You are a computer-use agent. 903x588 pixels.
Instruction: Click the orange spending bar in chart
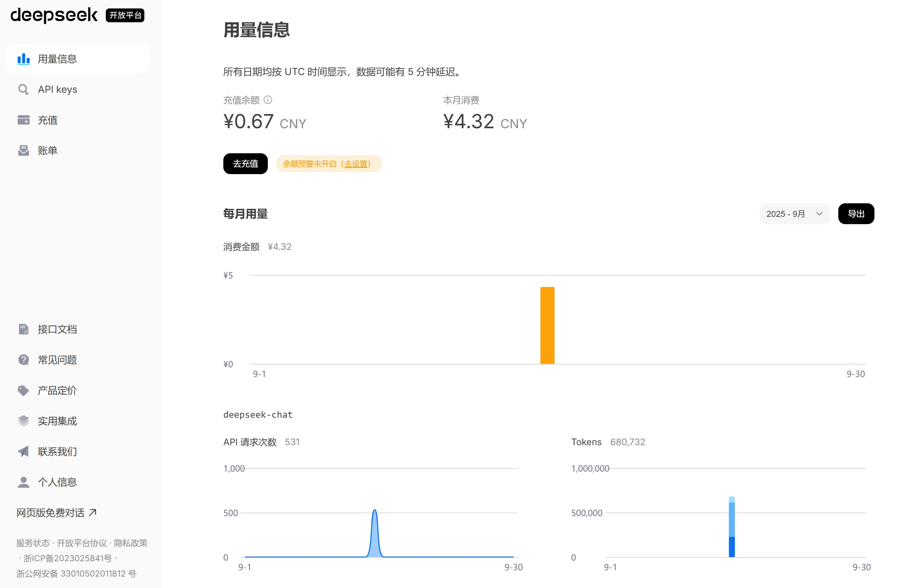click(x=547, y=325)
